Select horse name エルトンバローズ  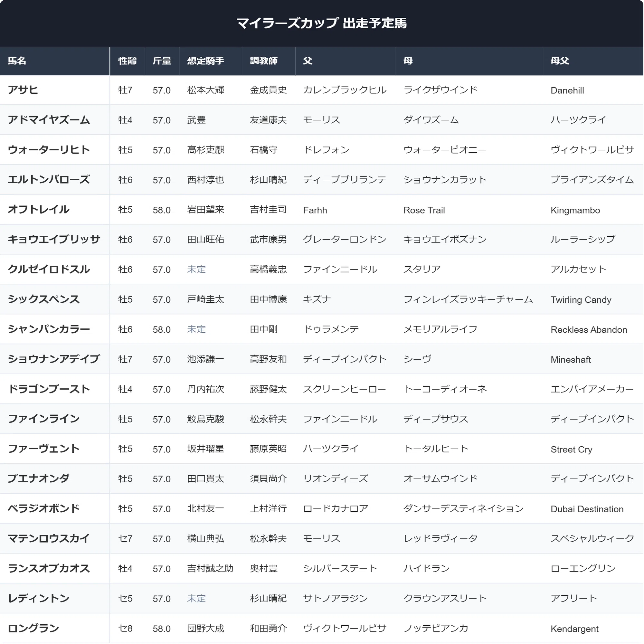[49, 180]
